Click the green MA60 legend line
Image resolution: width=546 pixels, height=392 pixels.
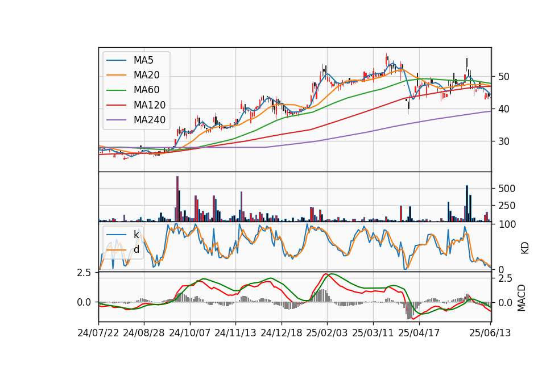coord(116,90)
